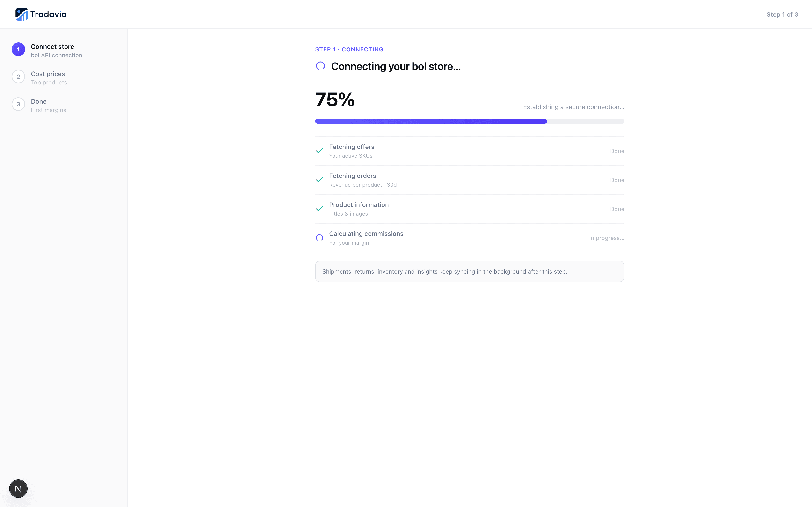Click the spinner next to Calculating commissions
Image resolution: width=812 pixels, height=507 pixels.
(x=319, y=238)
